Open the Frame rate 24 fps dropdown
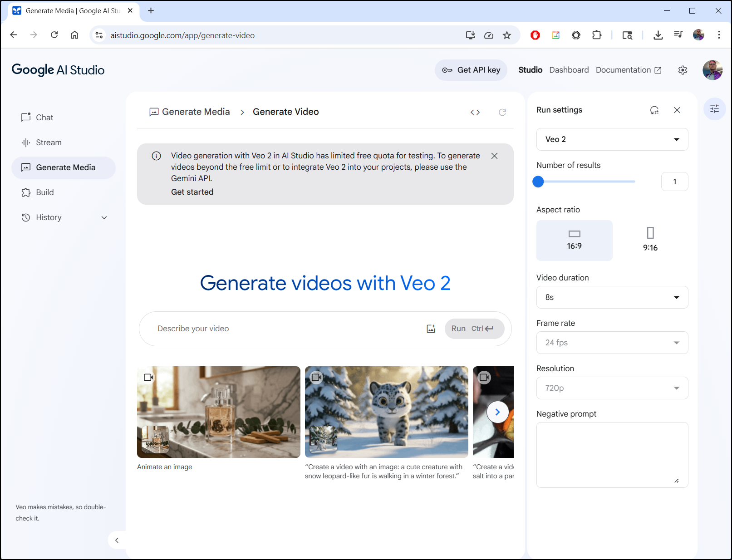Screen dimensions: 732x560 tap(612, 343)
